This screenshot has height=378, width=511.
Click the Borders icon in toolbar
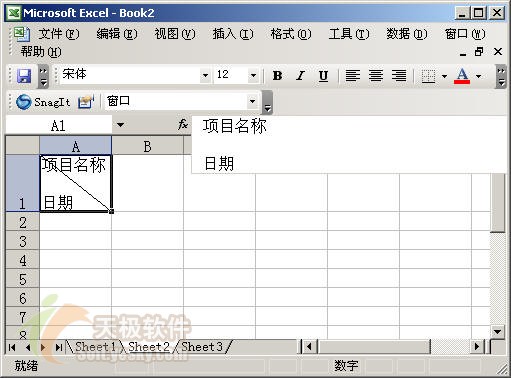[x=428, y=76]
